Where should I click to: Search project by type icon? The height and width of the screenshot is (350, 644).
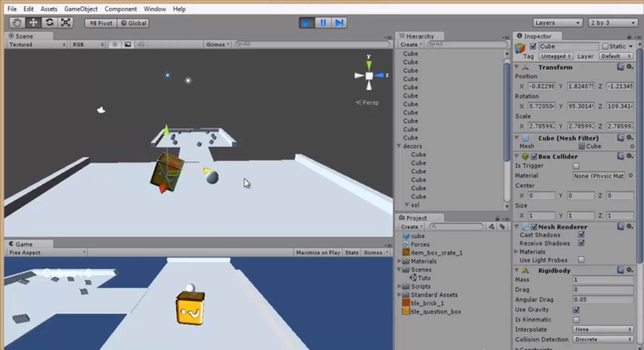tap(491, 227)
